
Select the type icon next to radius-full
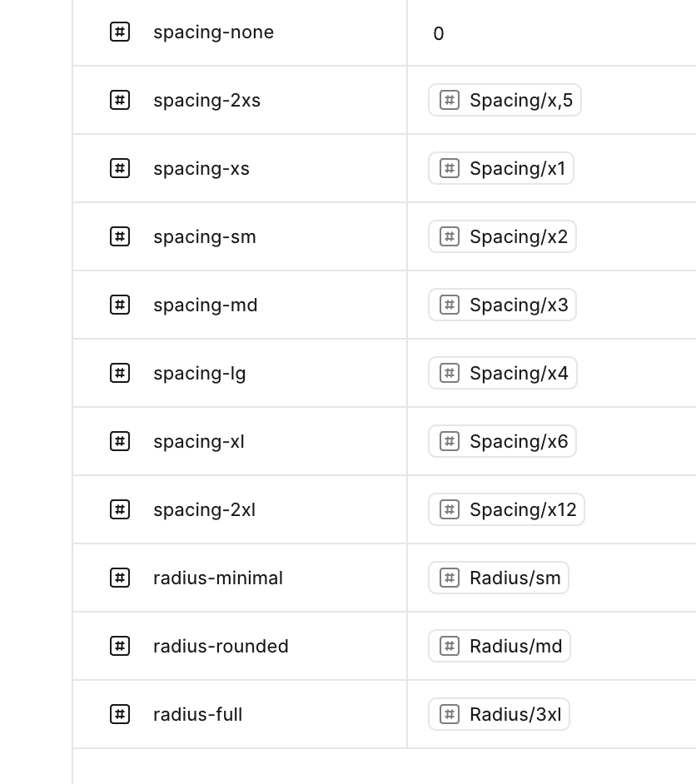pyautogui.click(x=120, y=715)
